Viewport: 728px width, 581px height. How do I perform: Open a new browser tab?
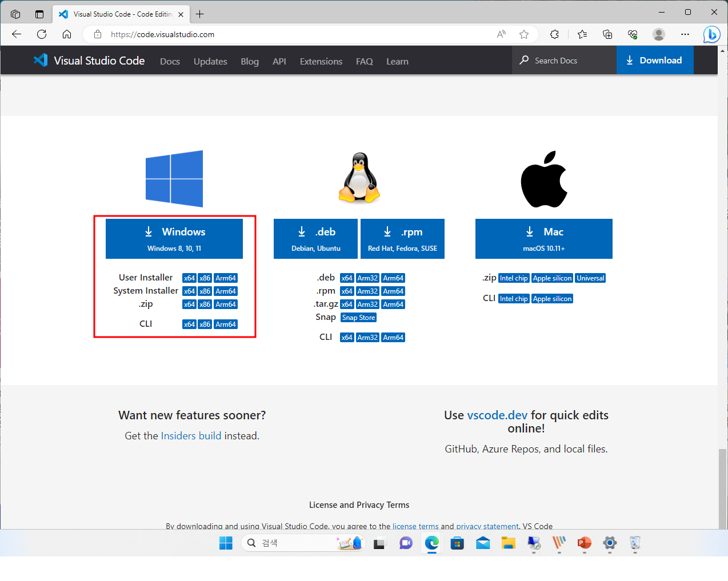[199, 14]
